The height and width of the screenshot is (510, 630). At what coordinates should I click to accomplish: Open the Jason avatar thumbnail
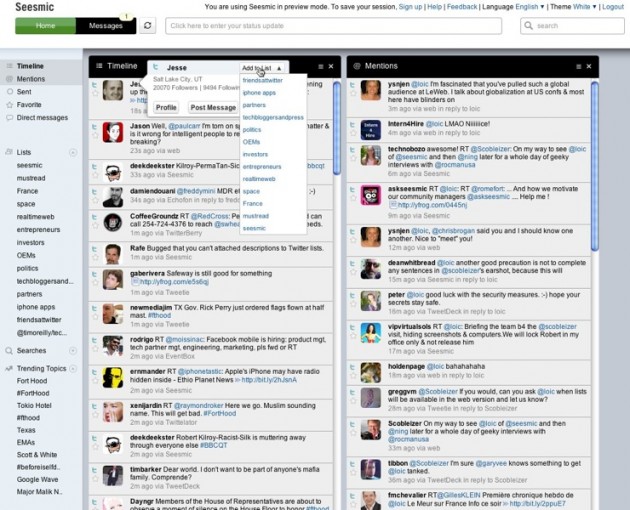tap(113, 132)
